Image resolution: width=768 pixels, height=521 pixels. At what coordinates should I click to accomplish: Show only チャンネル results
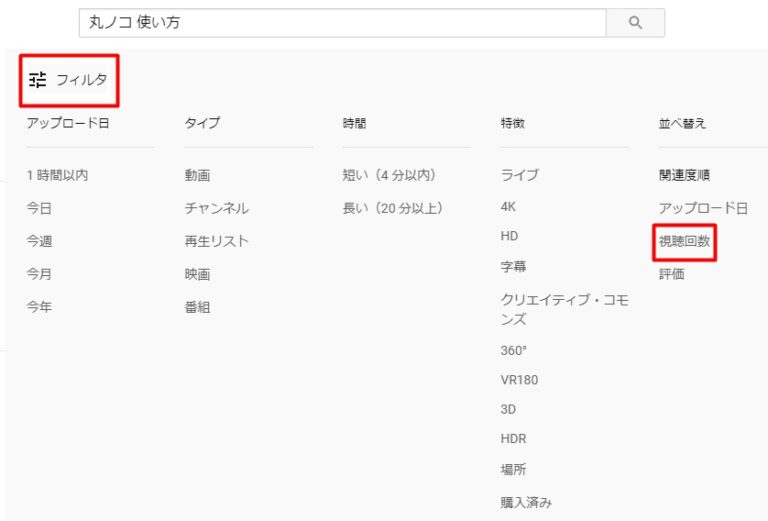216,208
